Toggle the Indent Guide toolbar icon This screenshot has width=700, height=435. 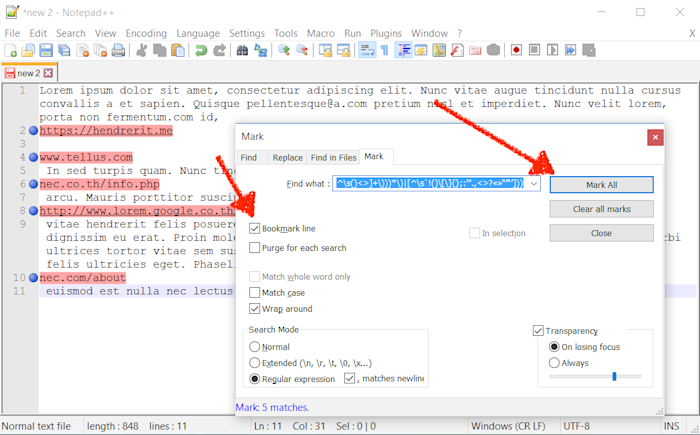[404, 50]
